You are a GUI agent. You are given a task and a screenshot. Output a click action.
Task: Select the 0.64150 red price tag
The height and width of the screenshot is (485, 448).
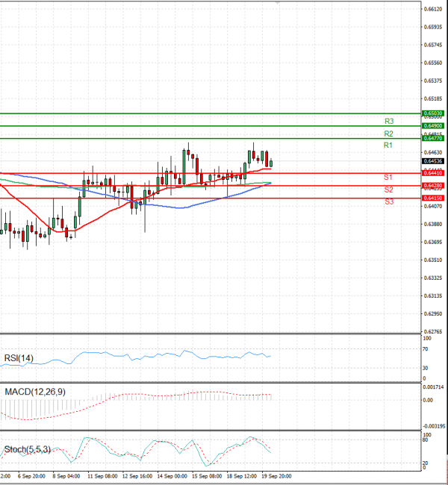tap(433, 198)
